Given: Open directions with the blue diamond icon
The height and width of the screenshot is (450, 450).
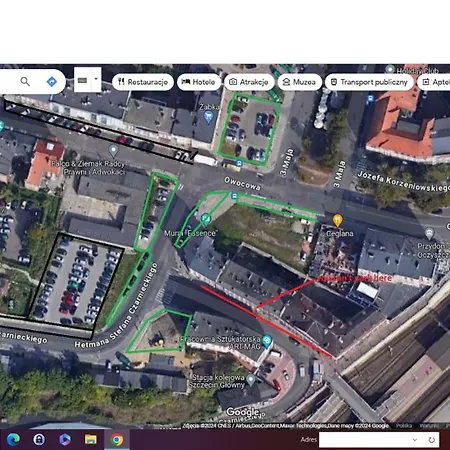Looking at the screenshot, I should (52, 81).
